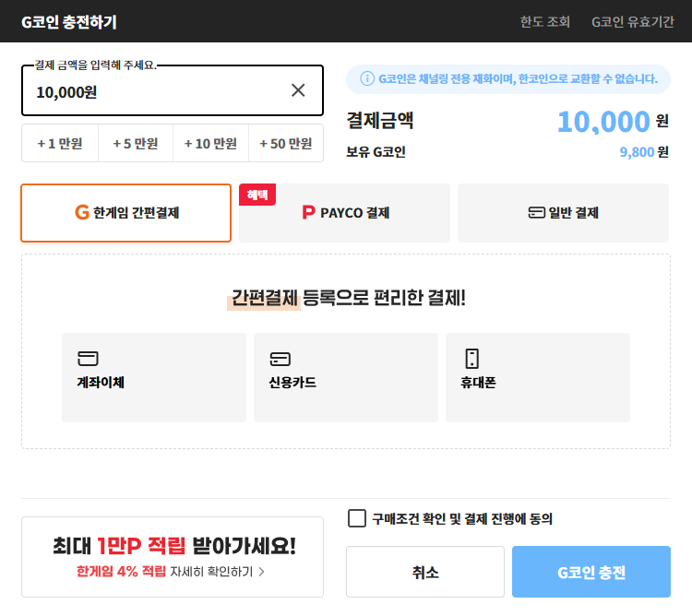Select PAYCO 결제 payment tab
The image size is (692, 616).
tap(345, 213)
